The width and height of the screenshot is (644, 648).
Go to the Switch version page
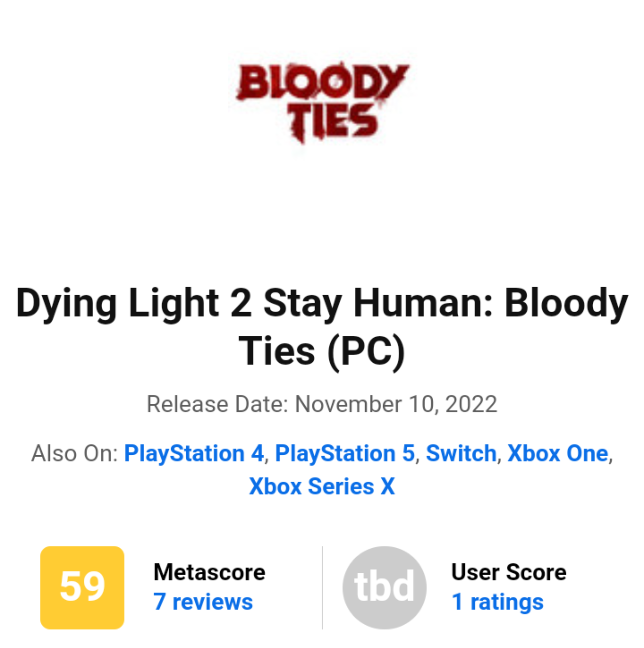461,453
